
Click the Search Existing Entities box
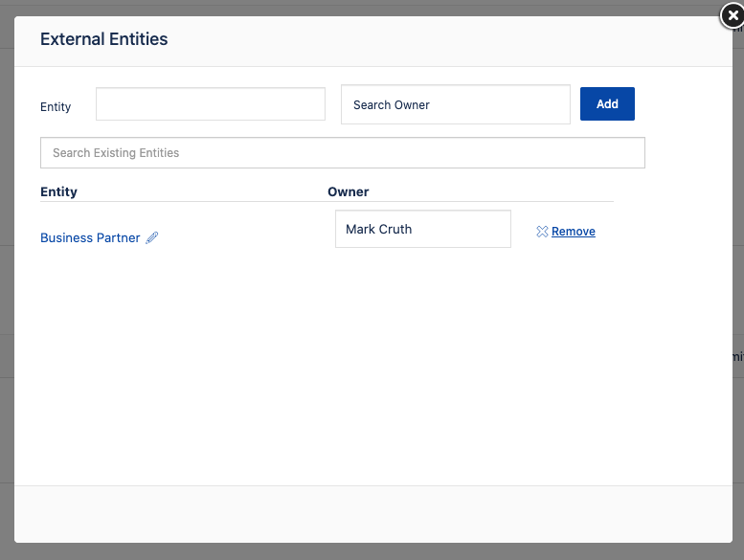click(x=342, y=153)
